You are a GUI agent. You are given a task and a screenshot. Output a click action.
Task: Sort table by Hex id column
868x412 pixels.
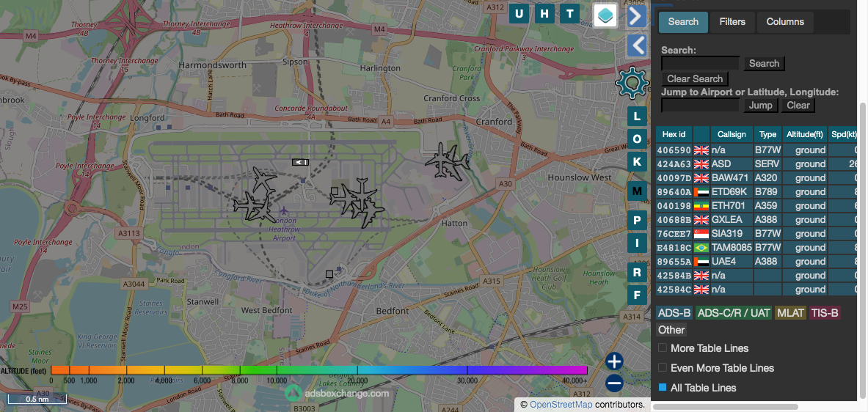[x=674, y=134]
